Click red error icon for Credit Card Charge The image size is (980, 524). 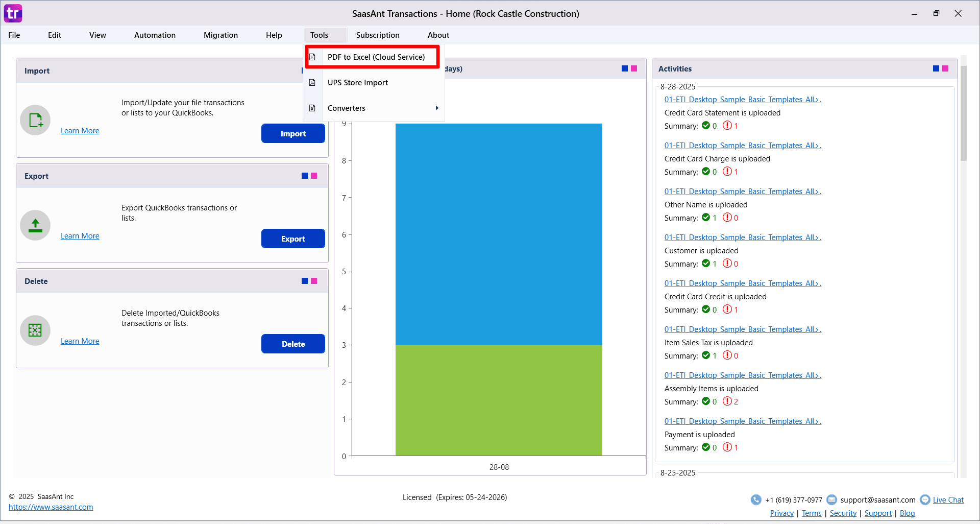coord(727,171)
